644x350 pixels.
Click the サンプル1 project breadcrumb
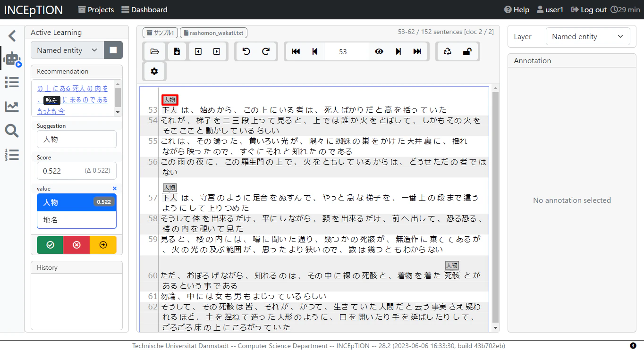[160, 33]
